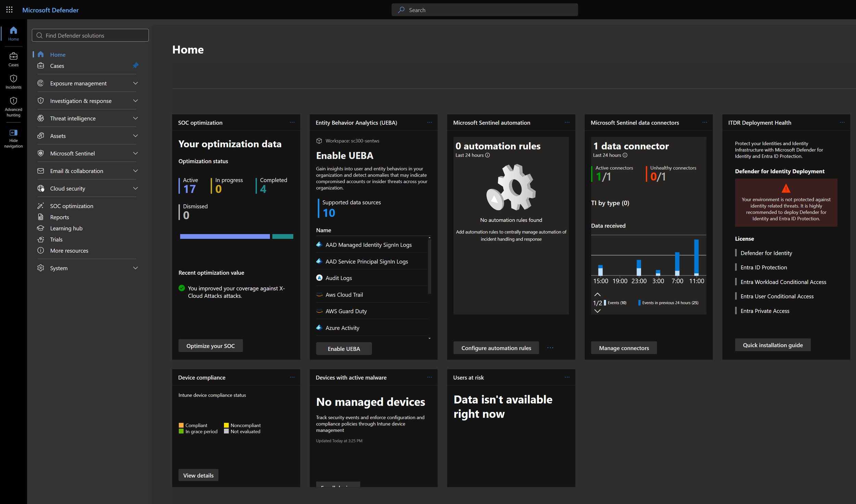Open the Quick installation guide
856x504 pixels.
(773, 345)
